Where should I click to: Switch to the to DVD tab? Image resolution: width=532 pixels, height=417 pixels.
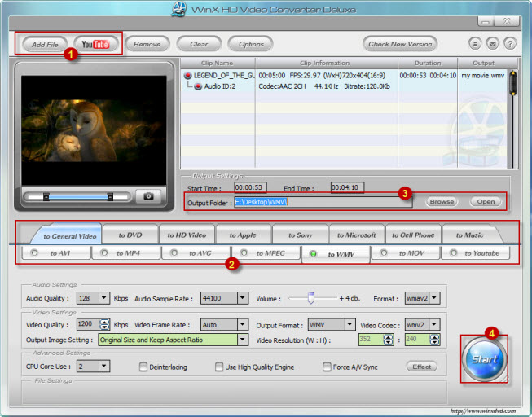[x=130, y=235]
